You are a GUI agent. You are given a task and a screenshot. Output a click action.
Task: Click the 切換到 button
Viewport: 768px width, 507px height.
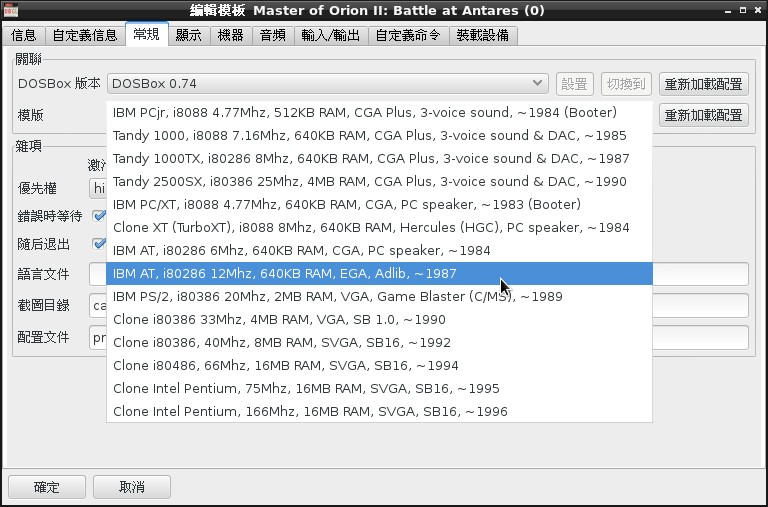click(626, 84)
